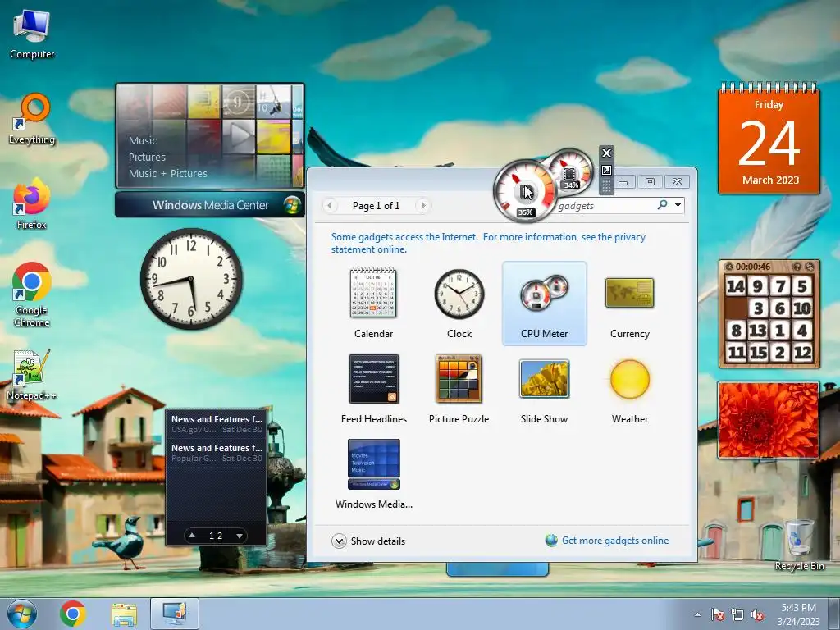Open Action Center flag tray icon

[717, 614]
